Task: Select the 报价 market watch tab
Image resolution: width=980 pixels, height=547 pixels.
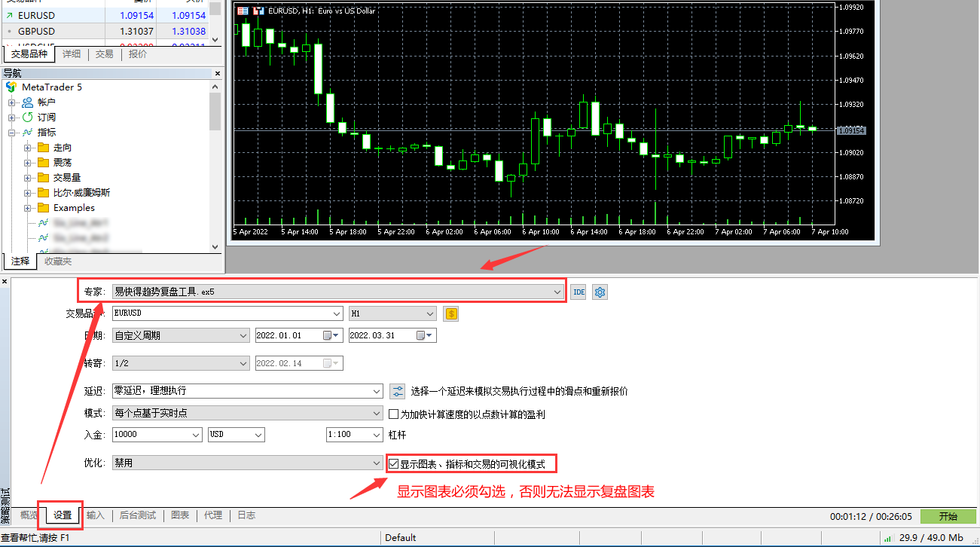Action: 138,54
